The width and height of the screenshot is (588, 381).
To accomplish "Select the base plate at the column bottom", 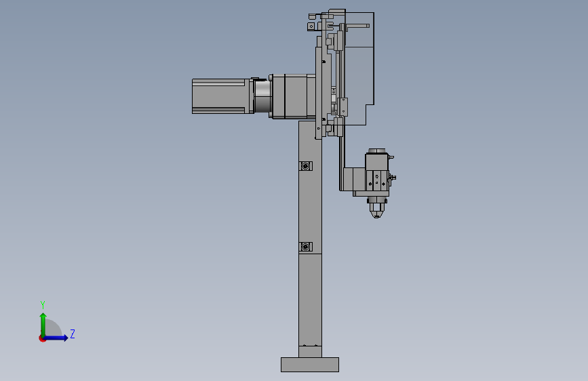I will tap(310, 365).
